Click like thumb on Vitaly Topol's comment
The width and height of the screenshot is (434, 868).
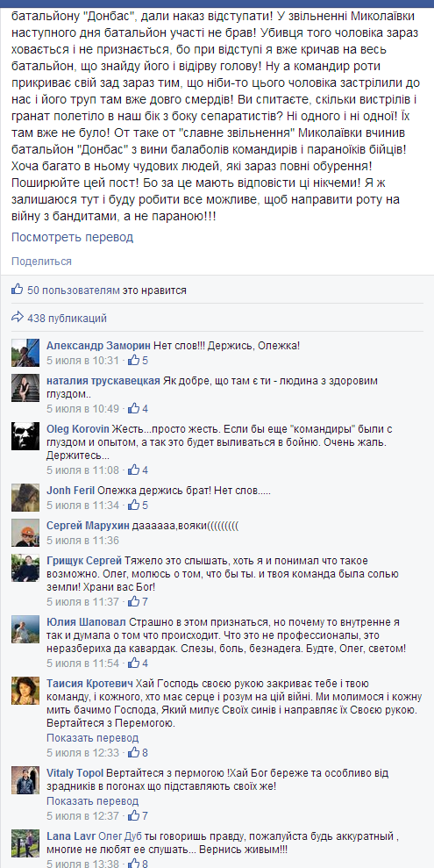(x=133, y=815)
